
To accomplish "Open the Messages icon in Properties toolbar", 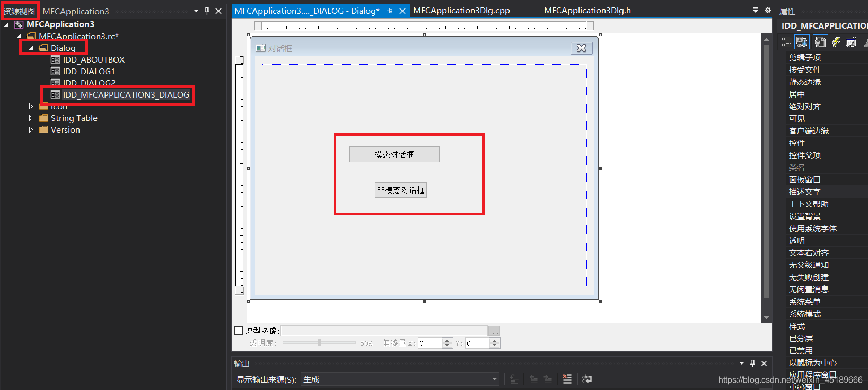I will tap(851, 42).
